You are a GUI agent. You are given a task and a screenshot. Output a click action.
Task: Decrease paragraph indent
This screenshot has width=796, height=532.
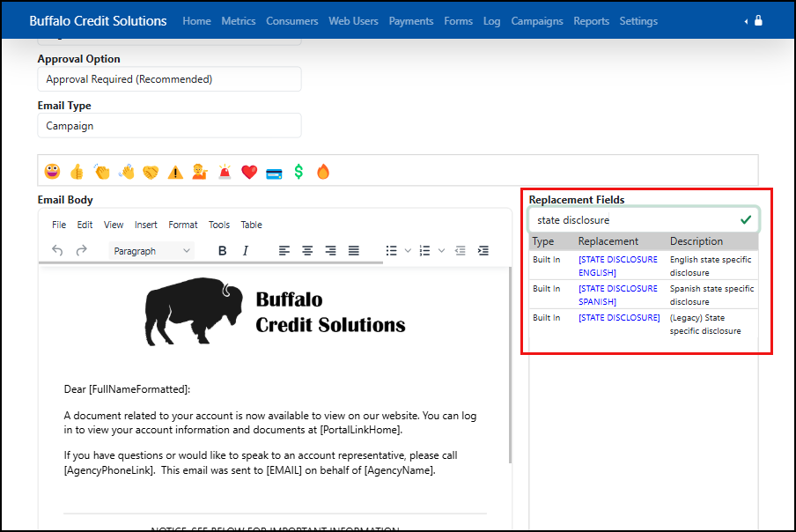pos(460,250)
